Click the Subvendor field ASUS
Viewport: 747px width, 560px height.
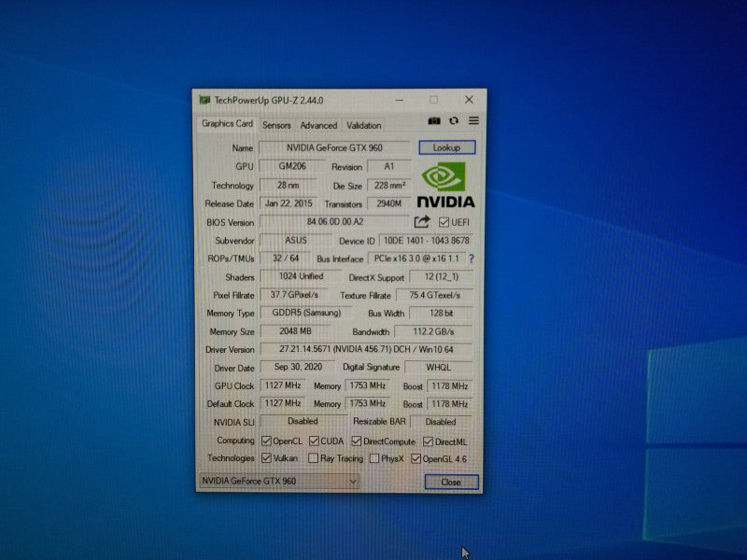click(296, 241)
